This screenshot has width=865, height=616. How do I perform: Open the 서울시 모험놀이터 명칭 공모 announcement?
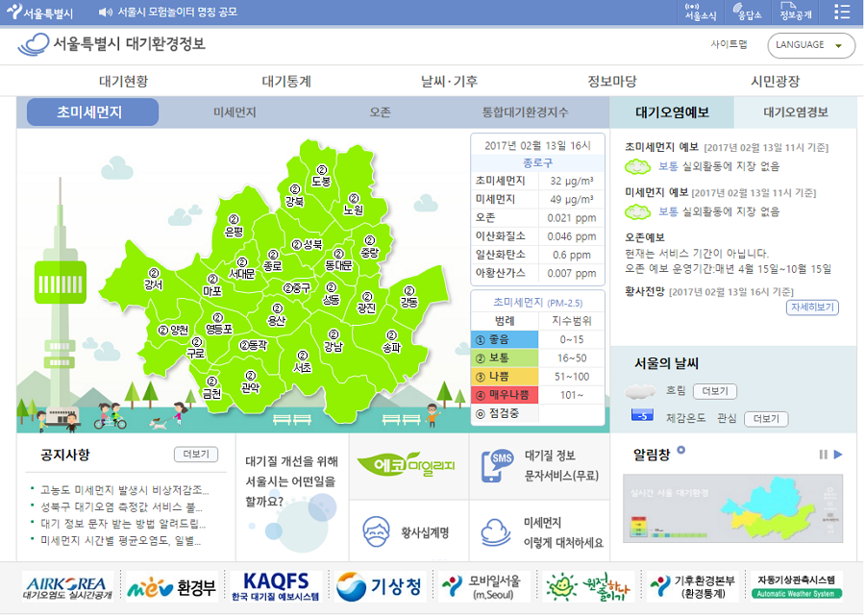(x=178, y=12)
